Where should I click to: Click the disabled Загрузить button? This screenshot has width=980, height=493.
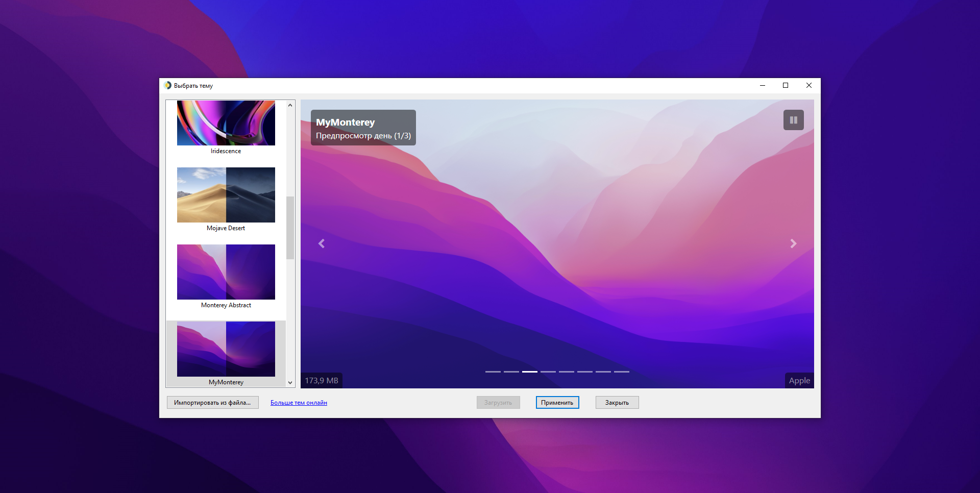click(498, 402)
